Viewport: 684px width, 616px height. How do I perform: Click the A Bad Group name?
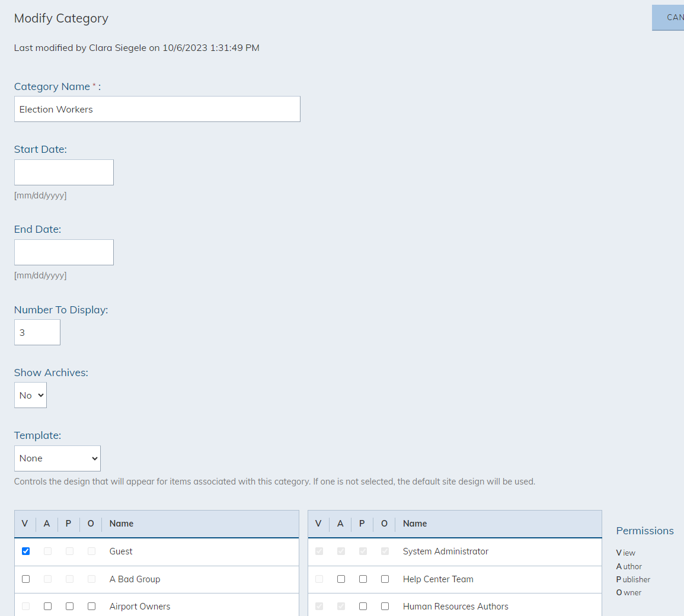pos(135,579)
